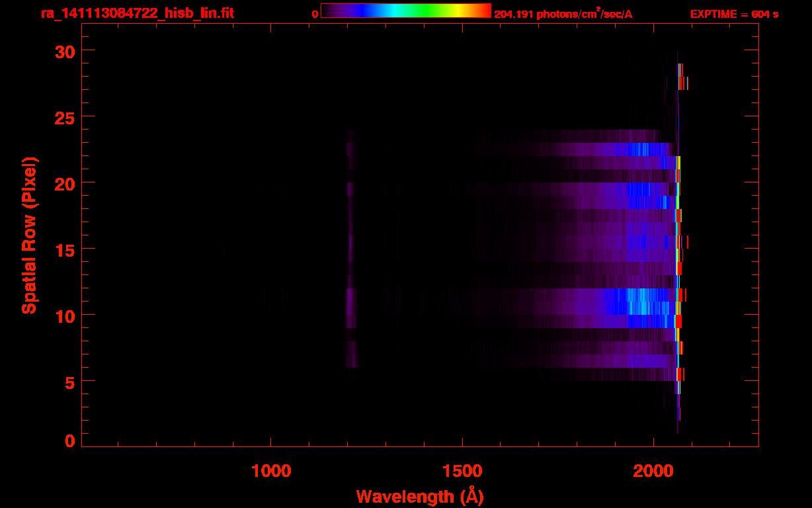The width and height of the screenshot is (812, 508).
Task: Click the 1500 wavelength tick label
Action: 462,471
